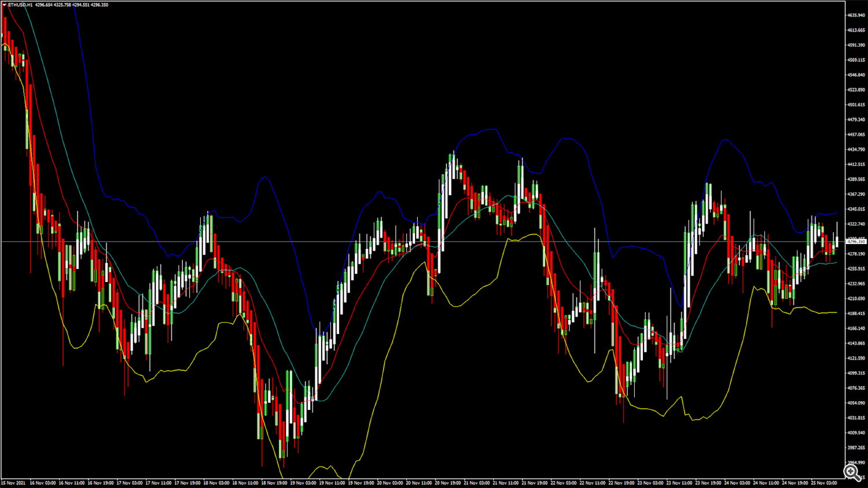The height and width of the screenshot is (488, 868).
Task: Click the magnifier zoom icon
Action: pyautogui.click(x=851, y=472)
